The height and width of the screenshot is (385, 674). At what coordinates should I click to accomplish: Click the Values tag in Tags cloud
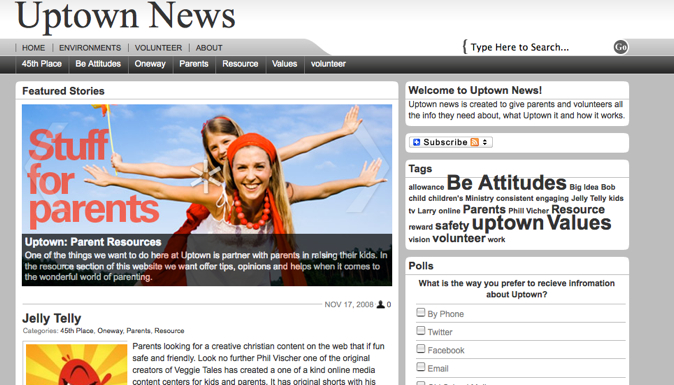coord(579,223)
